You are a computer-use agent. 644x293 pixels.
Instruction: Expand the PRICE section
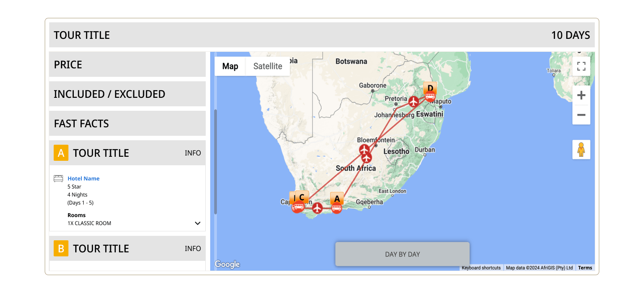pyautogui.click(x=127, y=64)
